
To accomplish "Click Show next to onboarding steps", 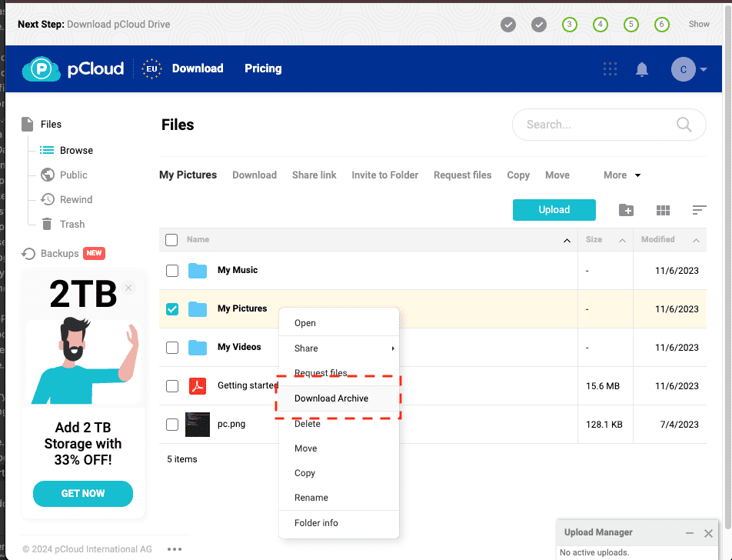I will 699,25.
